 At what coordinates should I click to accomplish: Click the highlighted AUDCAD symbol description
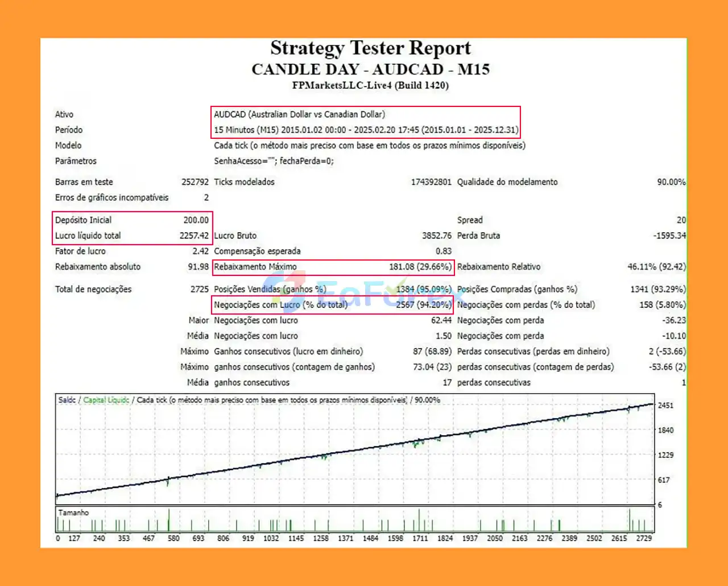(x=299, y=114)
